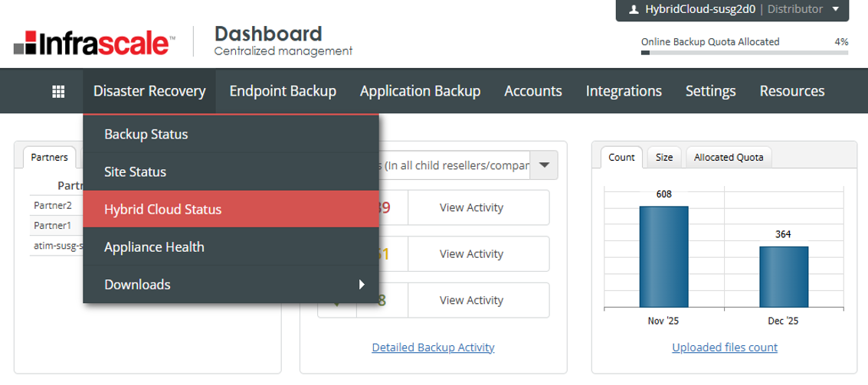Click the first View Activity button
Screen dimensions: 868x385
[x=470, y=207]
